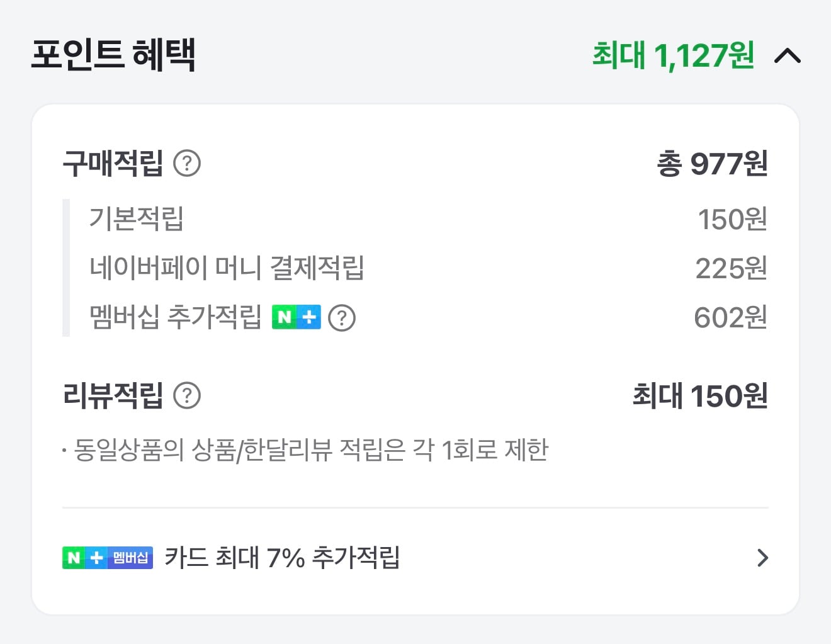The image size is (831, 644).
Task: Click the 리뷰적립 question mark icon
Action: point(187,396)
